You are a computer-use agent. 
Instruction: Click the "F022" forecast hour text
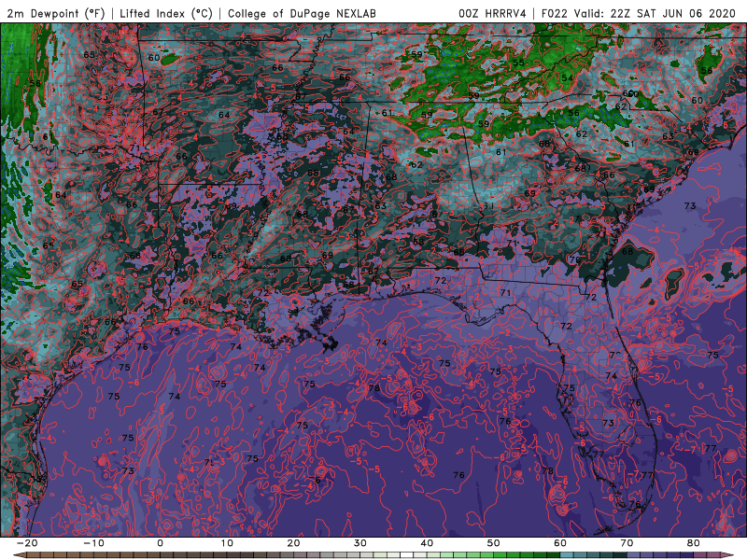coord(554,13)
